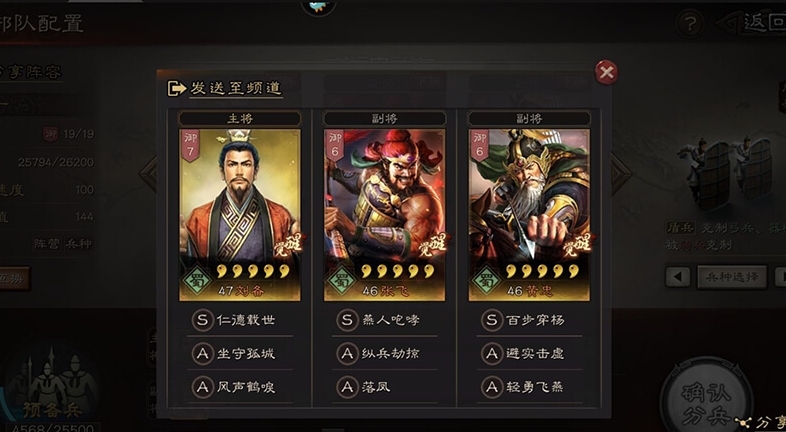Viewport: 786px width, 432px height.
Task: Click the A icon beside 轻勇飞燕
Action: 492,387
